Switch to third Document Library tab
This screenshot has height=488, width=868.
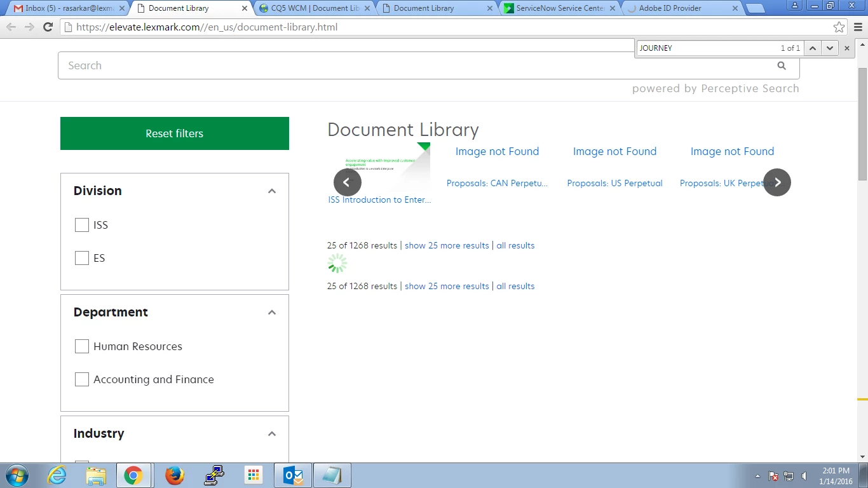(436, 8)
